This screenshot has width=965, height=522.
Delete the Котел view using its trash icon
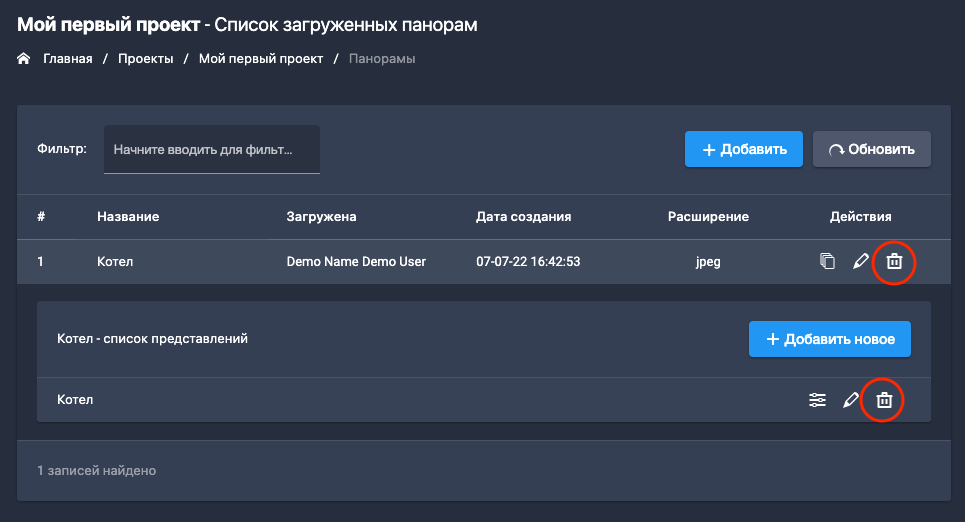pos(884,400)
